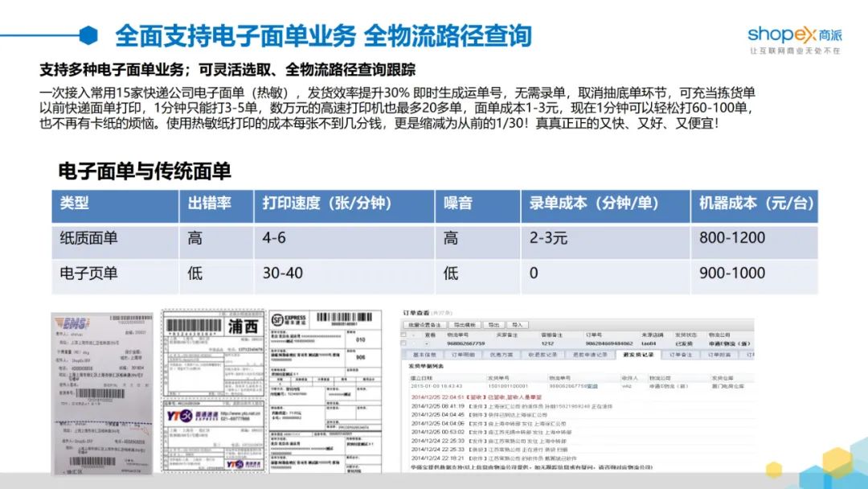868x489 pixels.
Task: Tick the checkbox on the 已发货 order row
Action: (x=403, y=344)
